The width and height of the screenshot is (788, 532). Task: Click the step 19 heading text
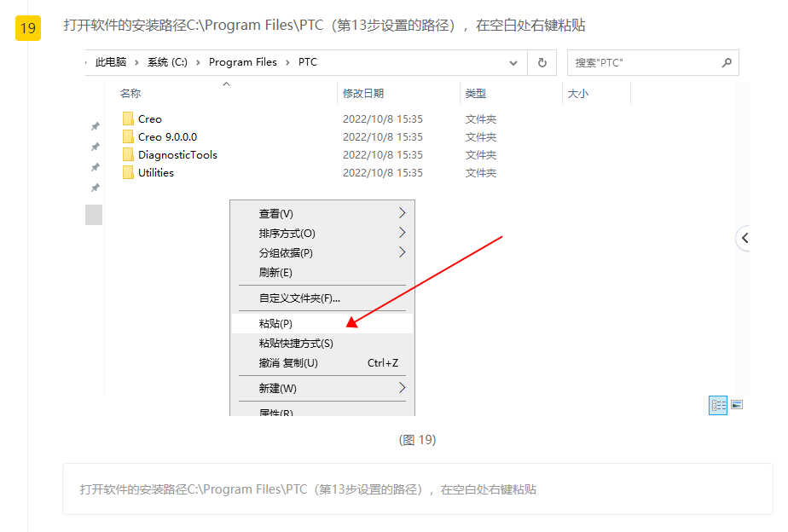(324, 25)
